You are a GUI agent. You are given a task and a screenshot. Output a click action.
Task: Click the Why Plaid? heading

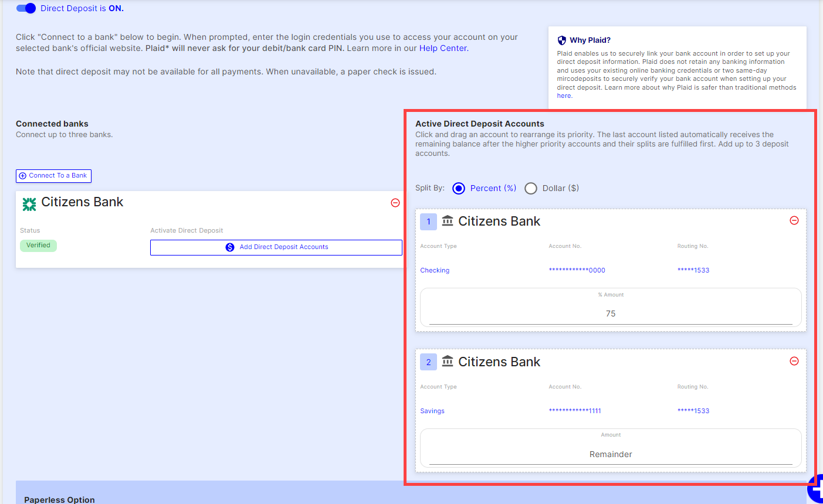pyautogui.click(x=590, y=40)
